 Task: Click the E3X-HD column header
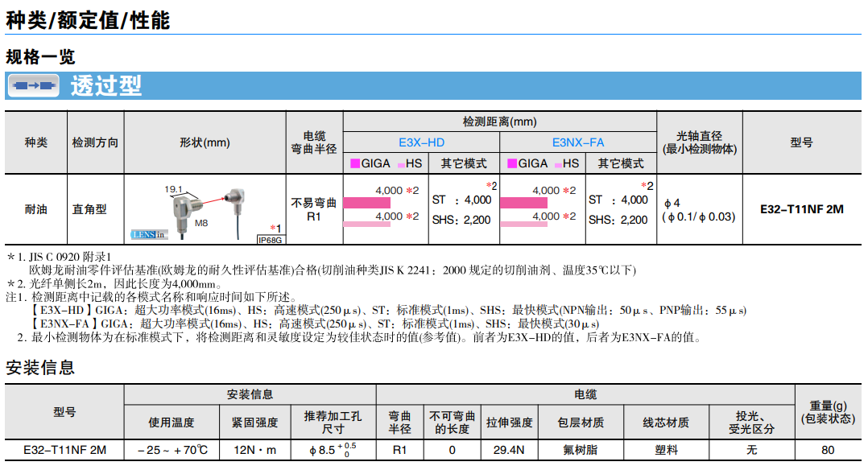click(x=421, y=142)
